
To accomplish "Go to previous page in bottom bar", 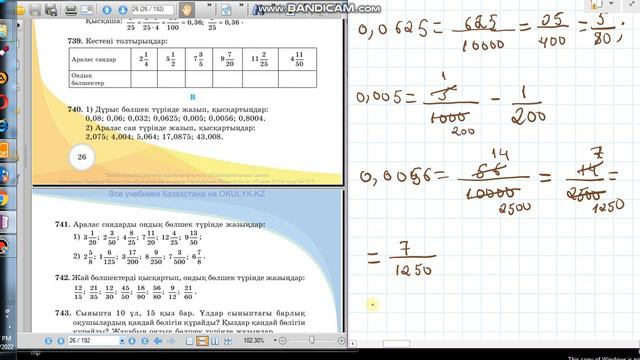I will [x=61, y=340].
